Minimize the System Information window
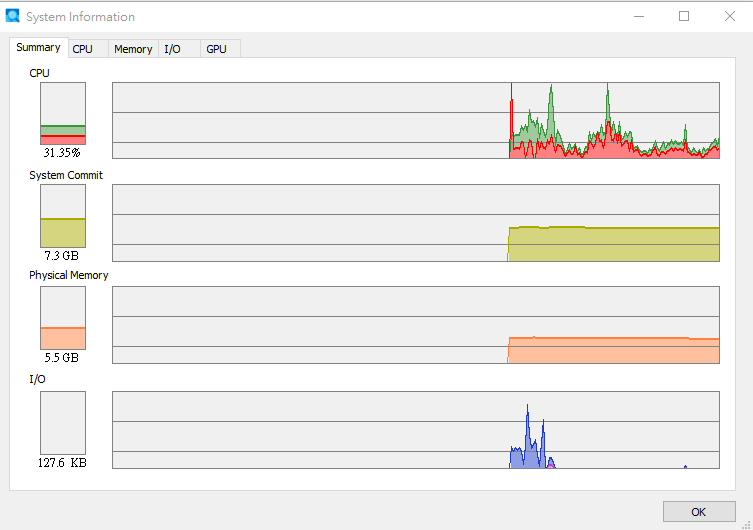This screenshot has height=530, width=753. (639, 16)
